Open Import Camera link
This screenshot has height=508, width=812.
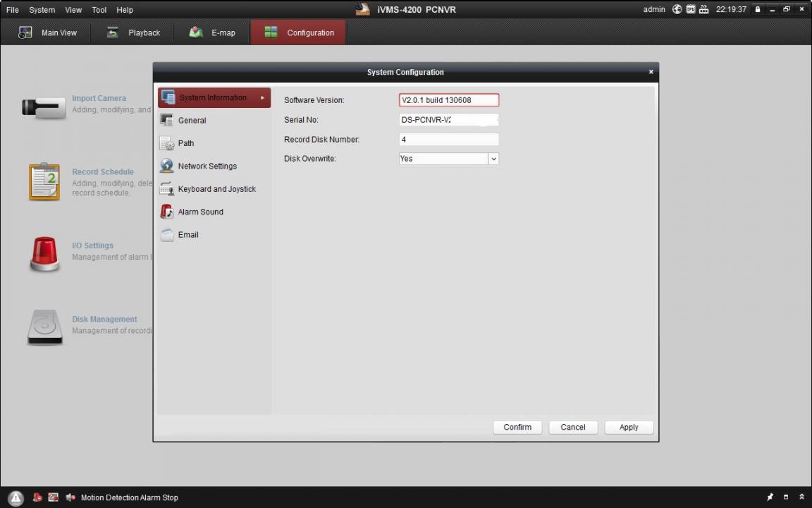[x=99, y=98]
